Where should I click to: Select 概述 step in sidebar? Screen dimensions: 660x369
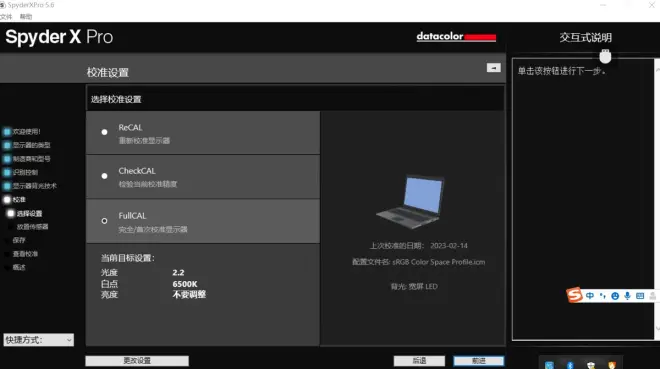tap(19, 267)
